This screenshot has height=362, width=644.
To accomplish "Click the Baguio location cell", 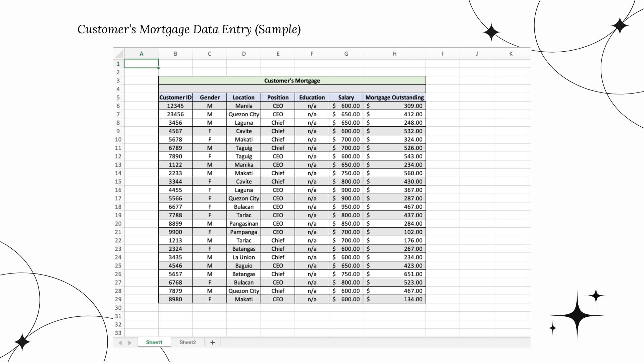I will (244, 265).
